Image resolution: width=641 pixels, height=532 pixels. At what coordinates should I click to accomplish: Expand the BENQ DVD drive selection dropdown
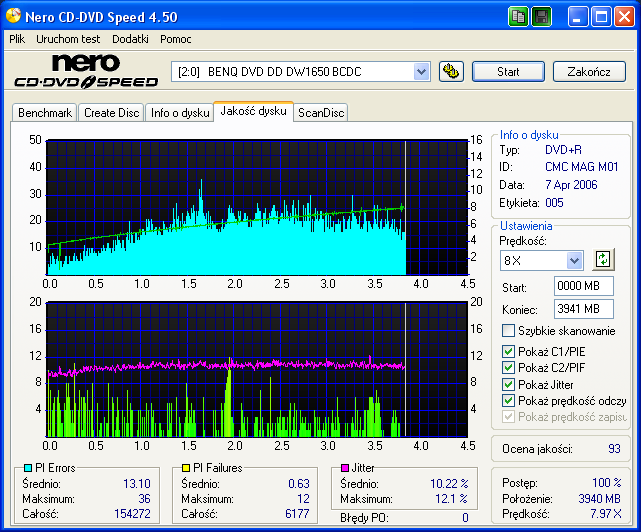click(x=421, y=72)
